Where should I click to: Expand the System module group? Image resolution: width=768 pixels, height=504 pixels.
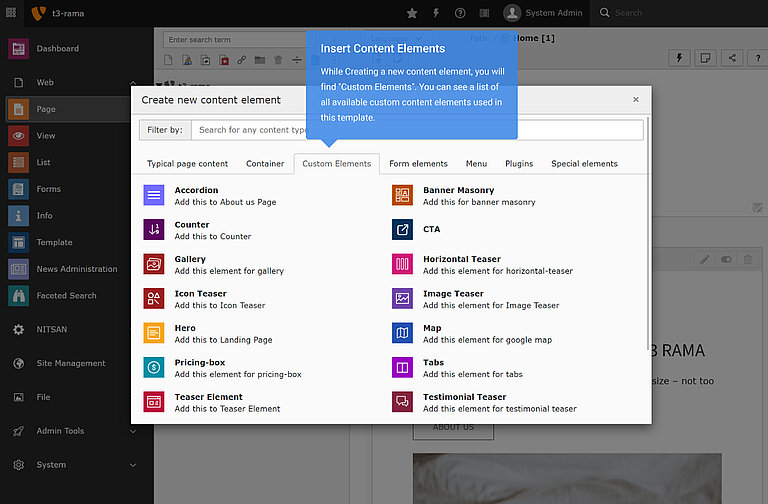(133, 465)
